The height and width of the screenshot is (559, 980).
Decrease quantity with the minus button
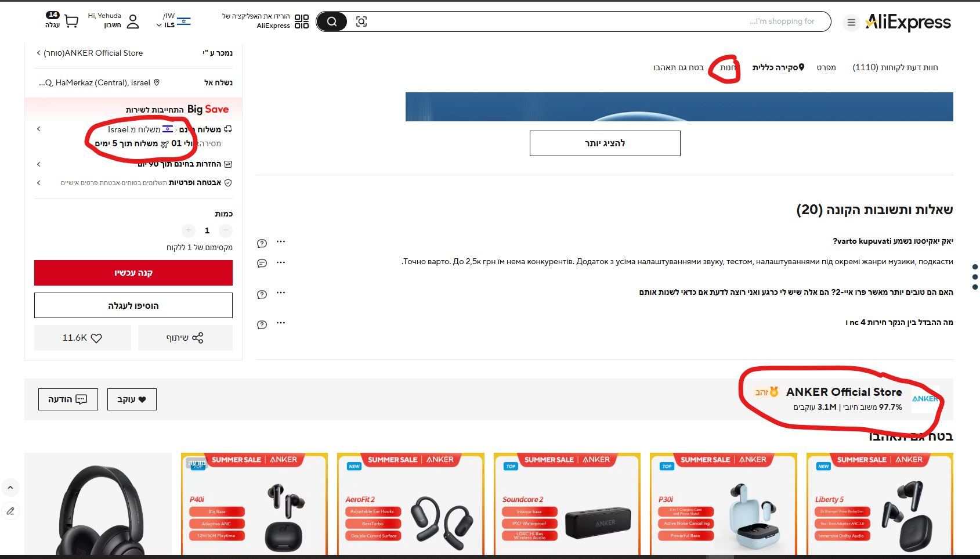click(226, 230)
